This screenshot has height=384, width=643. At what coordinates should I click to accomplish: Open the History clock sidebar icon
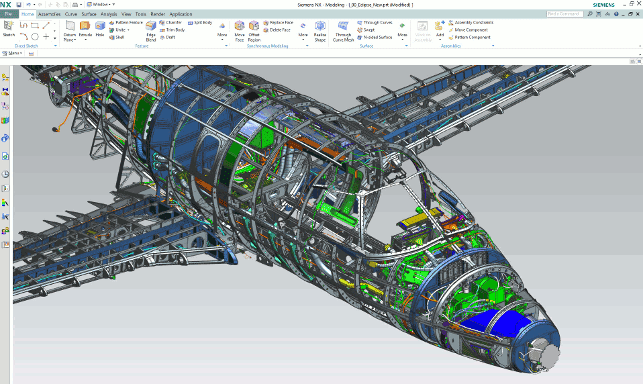pos(5,174)
